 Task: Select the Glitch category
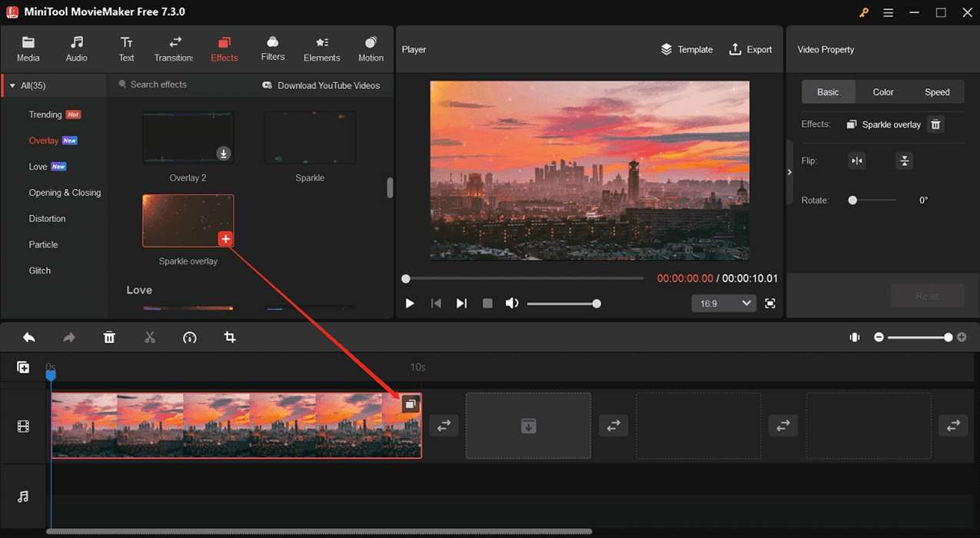click(40, 271)
